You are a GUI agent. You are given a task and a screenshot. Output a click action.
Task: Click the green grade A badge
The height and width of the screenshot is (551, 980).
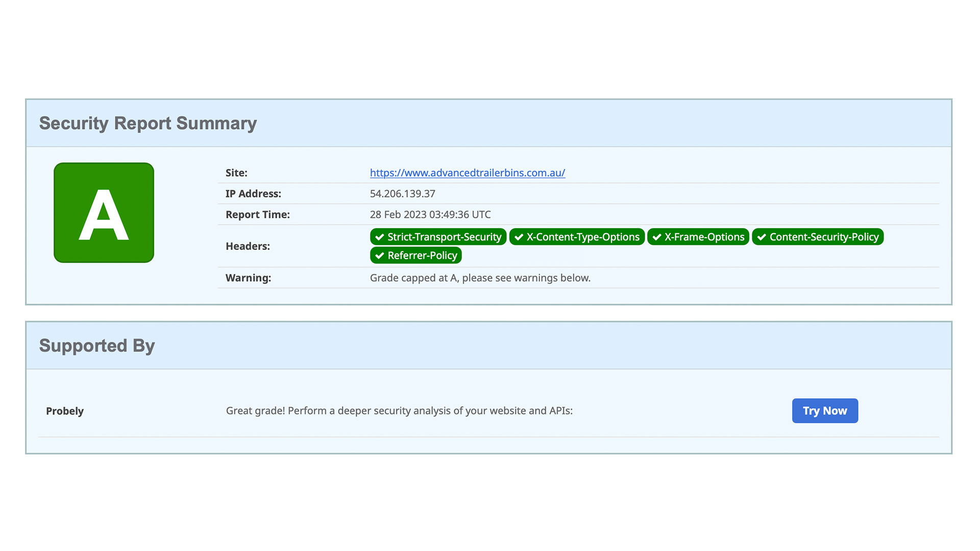pyautogui.click(x=104, y=213)
